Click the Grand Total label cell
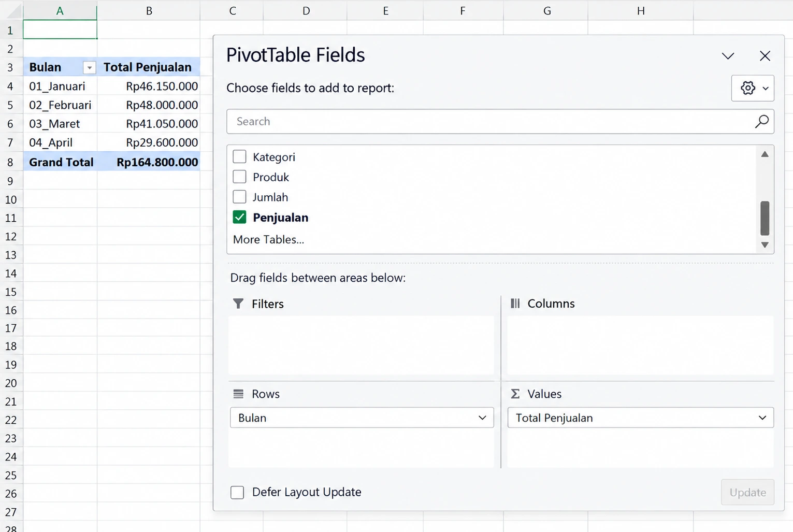The width and height of the screenshot is (793, 532). pos(60,162)
